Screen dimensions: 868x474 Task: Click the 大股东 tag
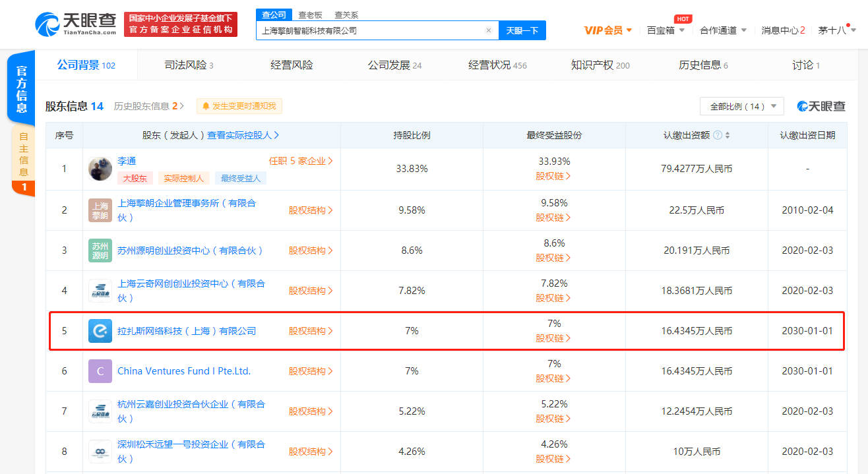point(135,178)
